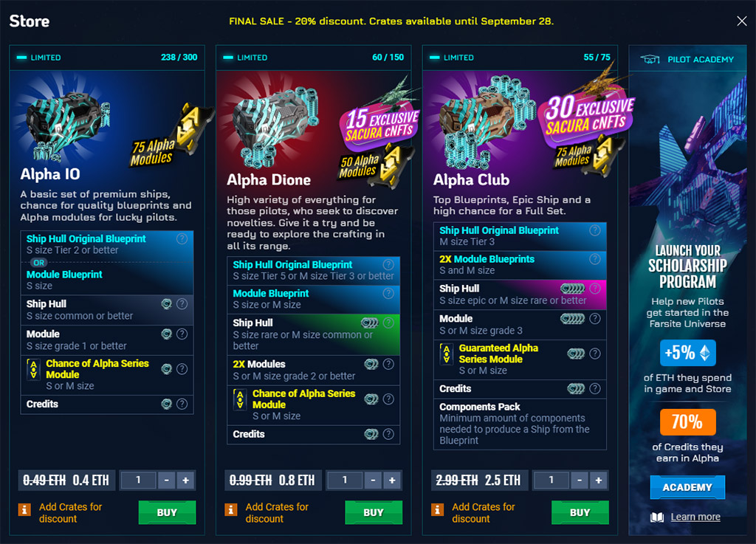This screenshot has width=756, height=544.
Task: Click orange info icon under Alpha IO price
Action: 24,509
